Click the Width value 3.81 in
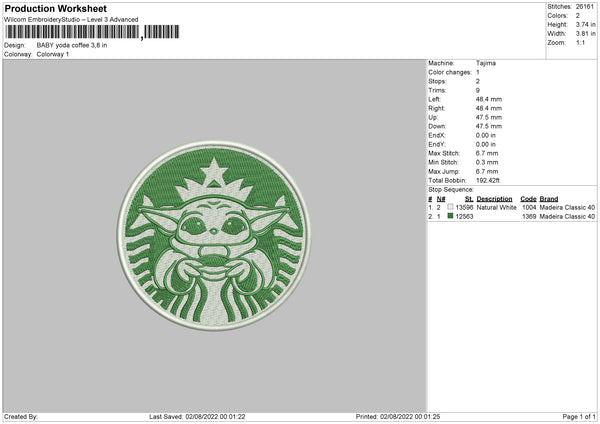 pos(586,34)
